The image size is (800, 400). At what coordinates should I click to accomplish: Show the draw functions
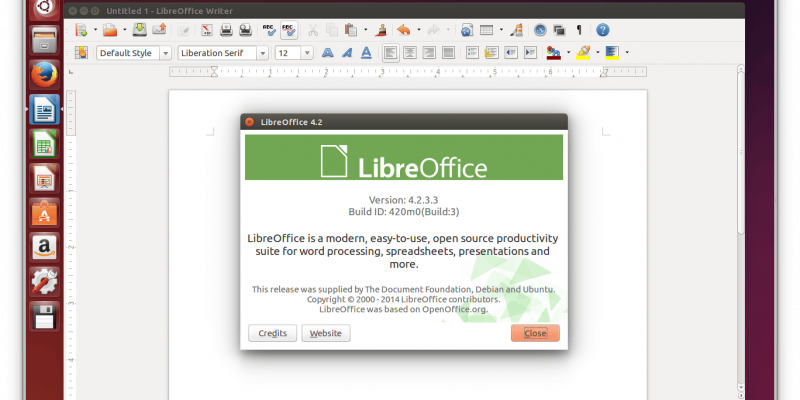(517, 30)
